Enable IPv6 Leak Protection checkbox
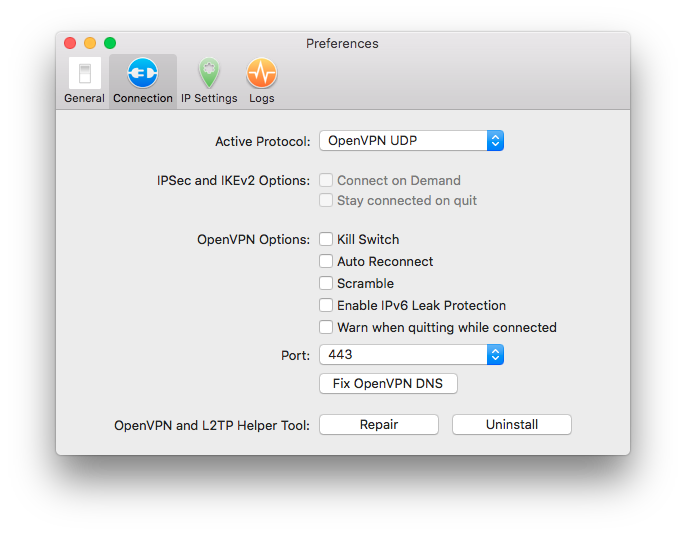Screen dimensions: 686x535 point(326,305)
